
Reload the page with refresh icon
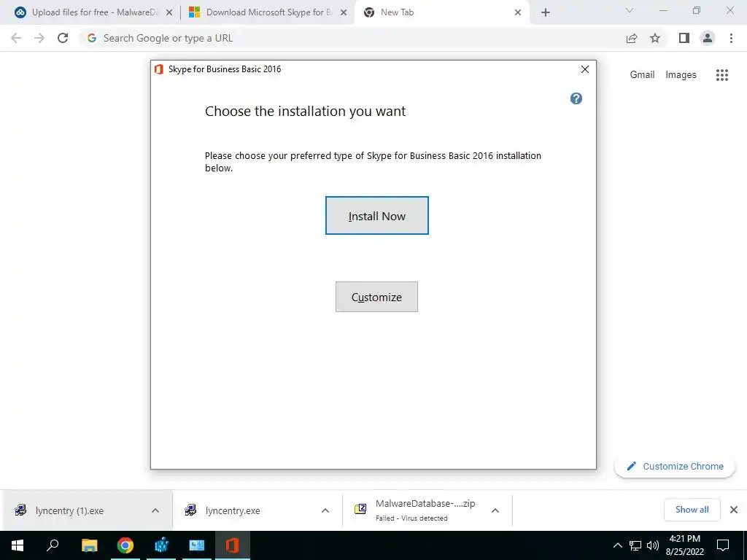(63, 38)
